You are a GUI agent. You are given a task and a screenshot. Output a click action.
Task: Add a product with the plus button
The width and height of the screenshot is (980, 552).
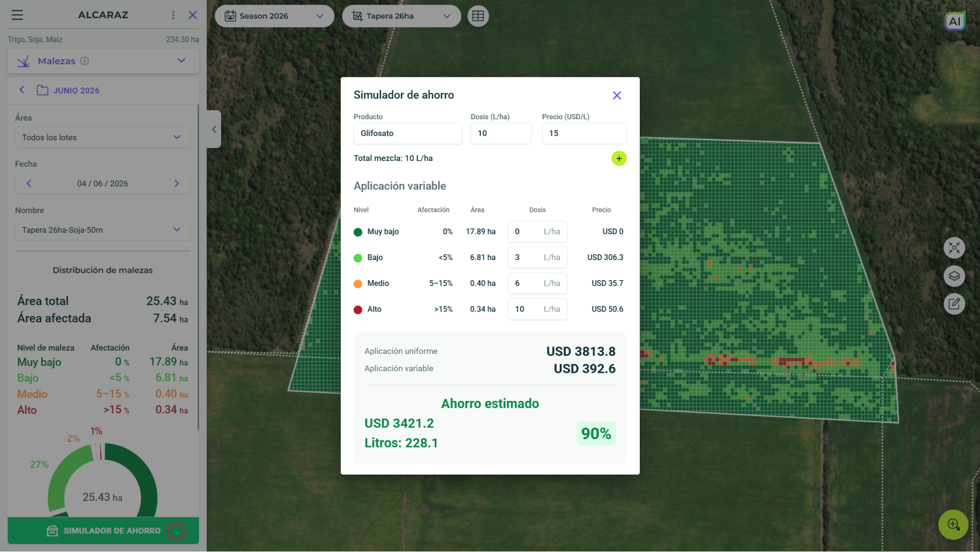coord(619,158)
